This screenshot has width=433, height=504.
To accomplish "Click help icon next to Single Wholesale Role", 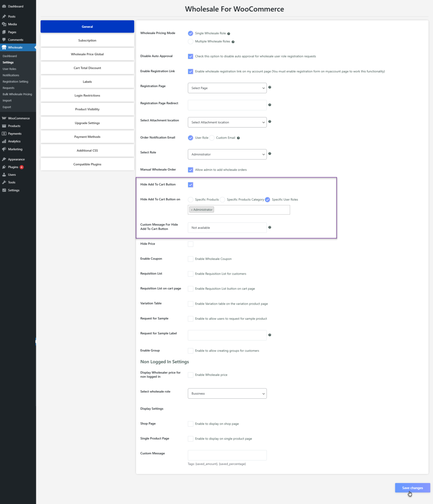I will pos(229,34).
